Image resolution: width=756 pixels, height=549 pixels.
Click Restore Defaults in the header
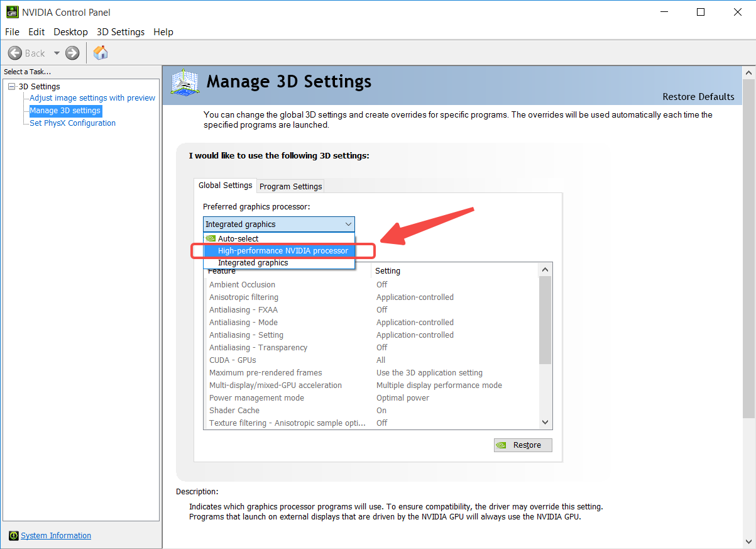[x=698, y=97]
